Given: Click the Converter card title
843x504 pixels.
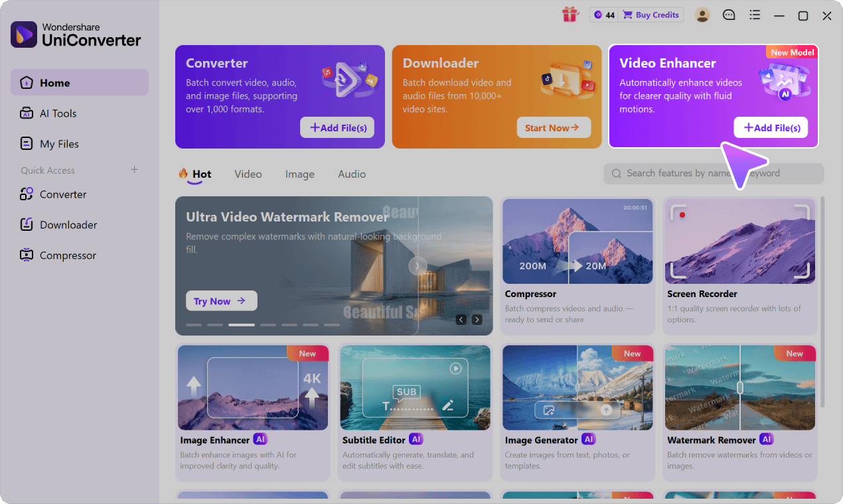Looking at the screenshot, I should coord(217,64).
